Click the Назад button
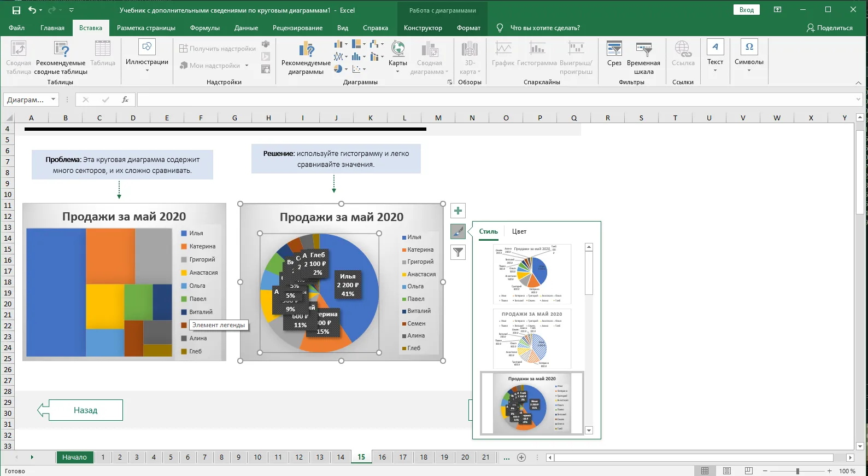This screenshot has width=868, height=476. coord(86,410)
